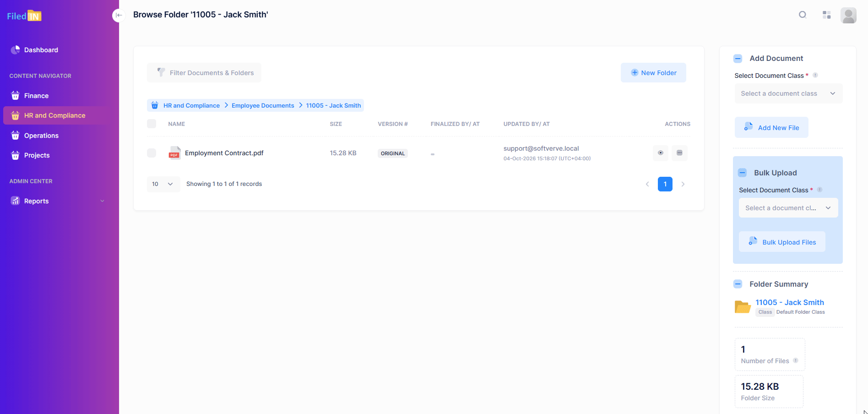Click the search circle icon in header

coord(803,15)
